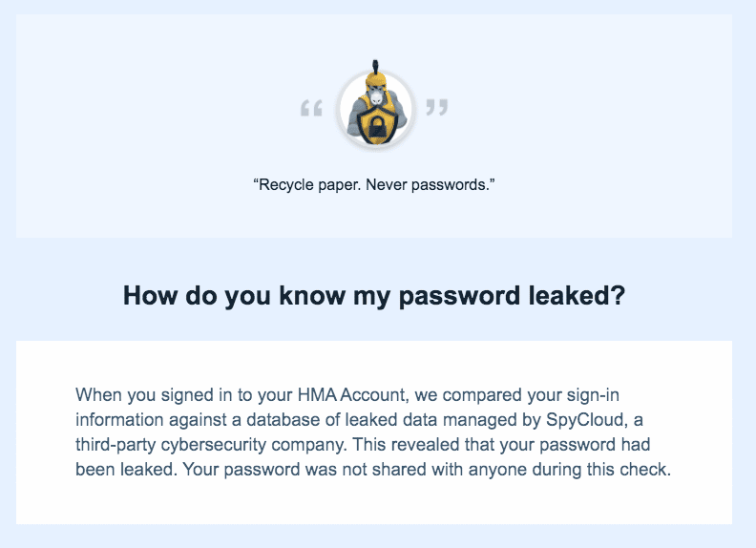Click the "been leaked." text in paragraph
The height and width of the screenshot is (548, 756).
point(126,470)
